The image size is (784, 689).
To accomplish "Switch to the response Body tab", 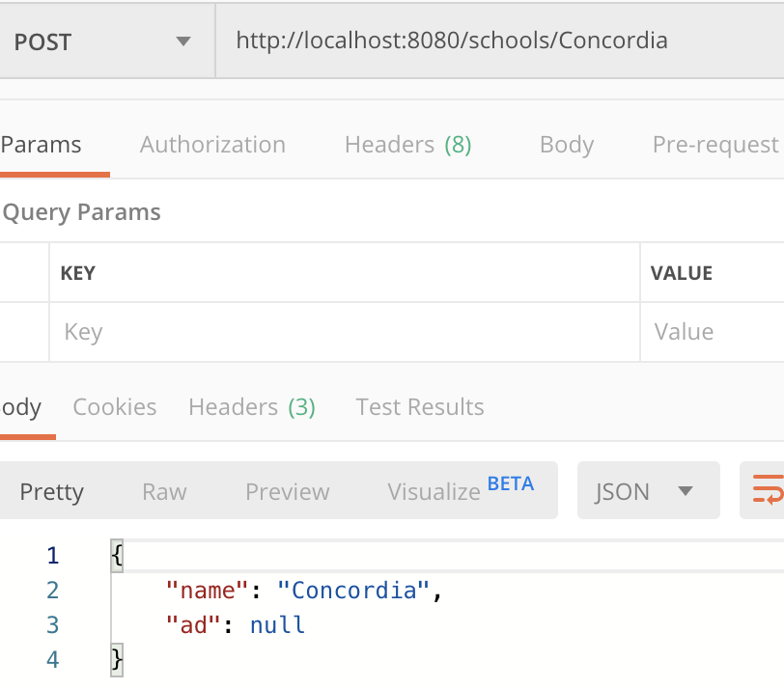I will tap(21, 407).
